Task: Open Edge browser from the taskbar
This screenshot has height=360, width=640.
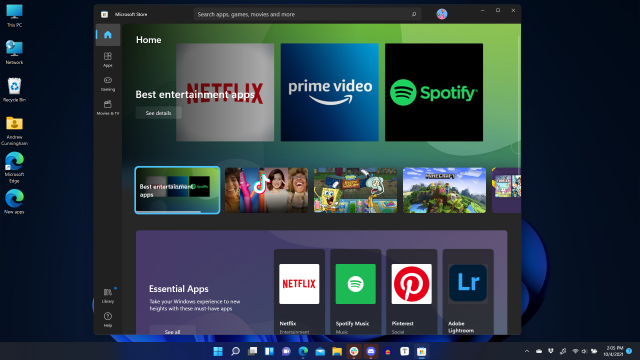Action: [303, 351]
